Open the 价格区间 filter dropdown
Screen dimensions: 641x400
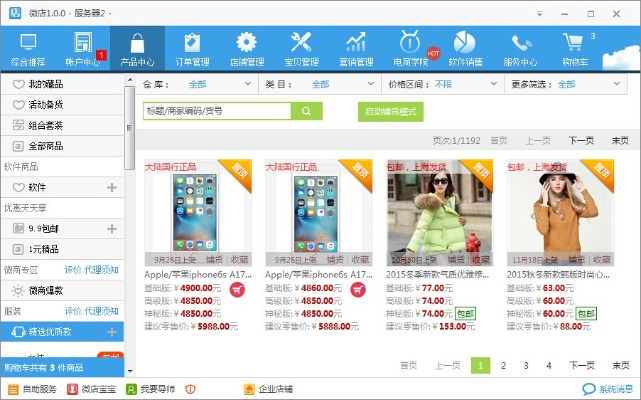click(x=443, y=84)
